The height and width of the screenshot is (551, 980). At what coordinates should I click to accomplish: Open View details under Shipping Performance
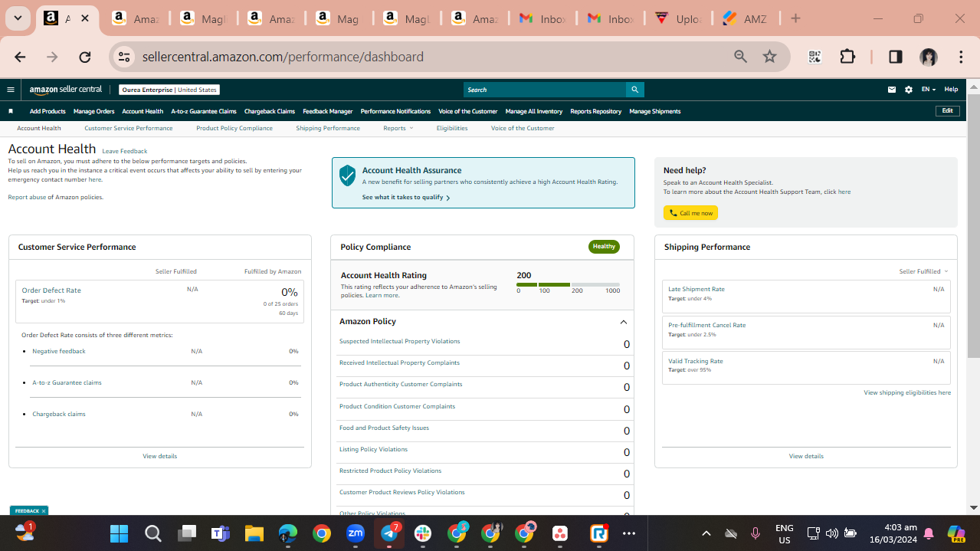pos(806,456)
